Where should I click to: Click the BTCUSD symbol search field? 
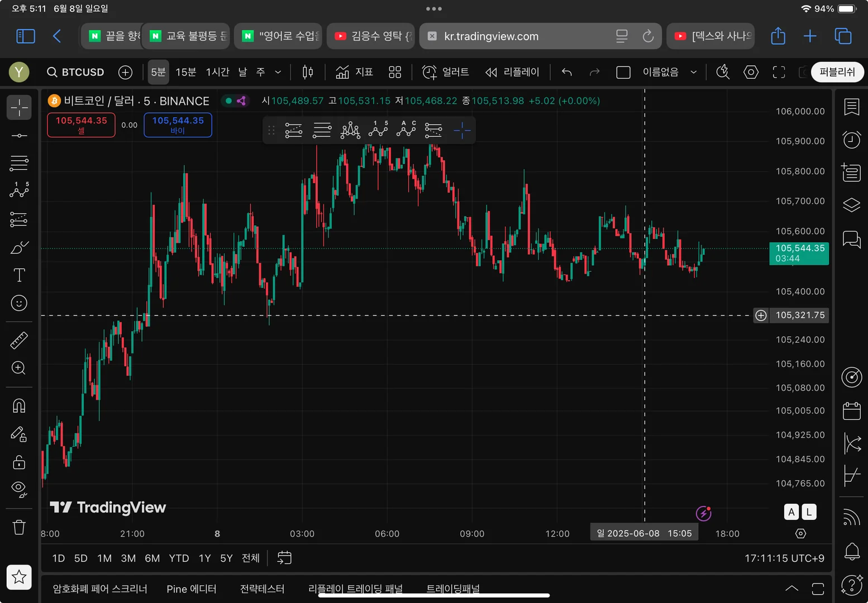tap(76, 72)
